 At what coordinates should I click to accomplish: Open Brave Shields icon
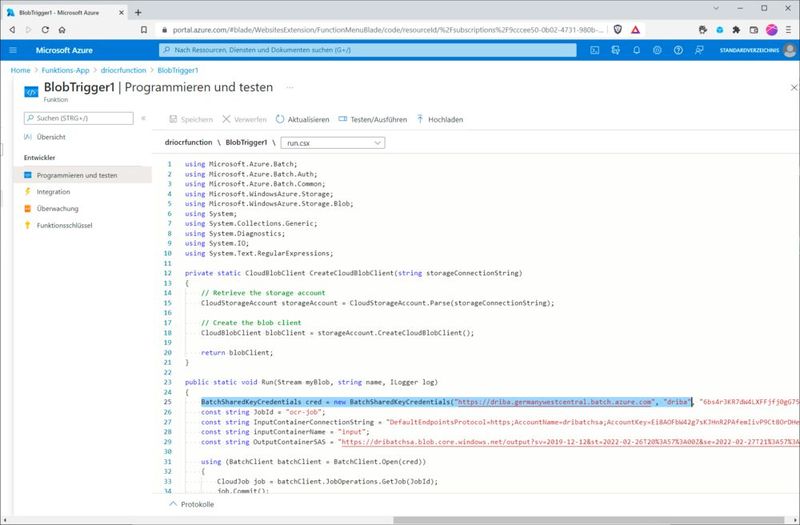coord(617,30)
